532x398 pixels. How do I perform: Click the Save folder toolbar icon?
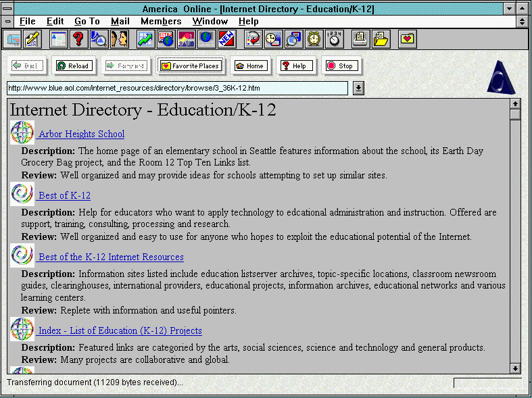click(381, 39)
